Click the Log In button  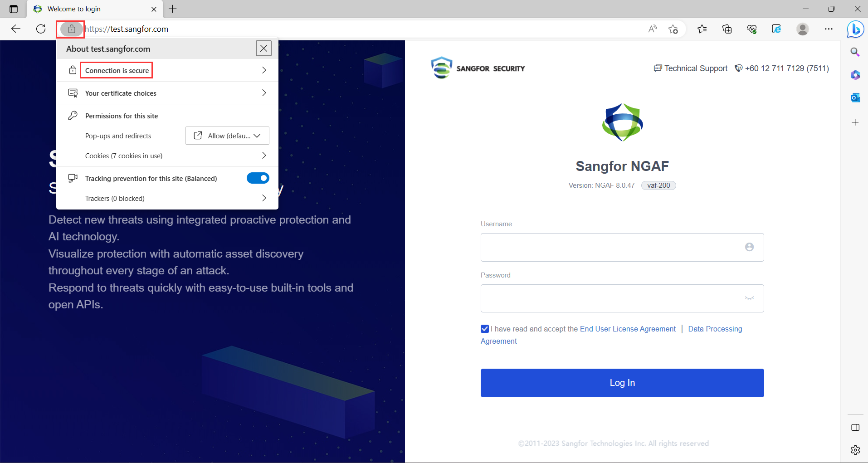(622, 383)
